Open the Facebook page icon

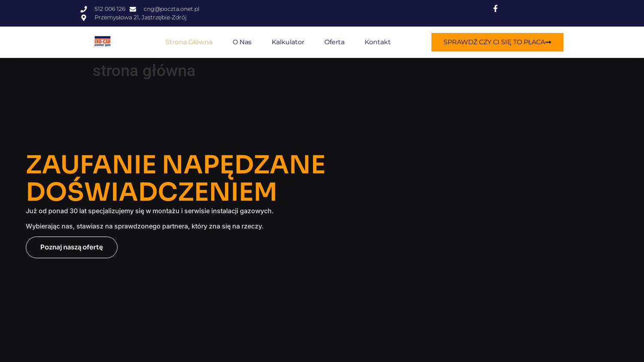pyautogui.click(x=495, y=9)
